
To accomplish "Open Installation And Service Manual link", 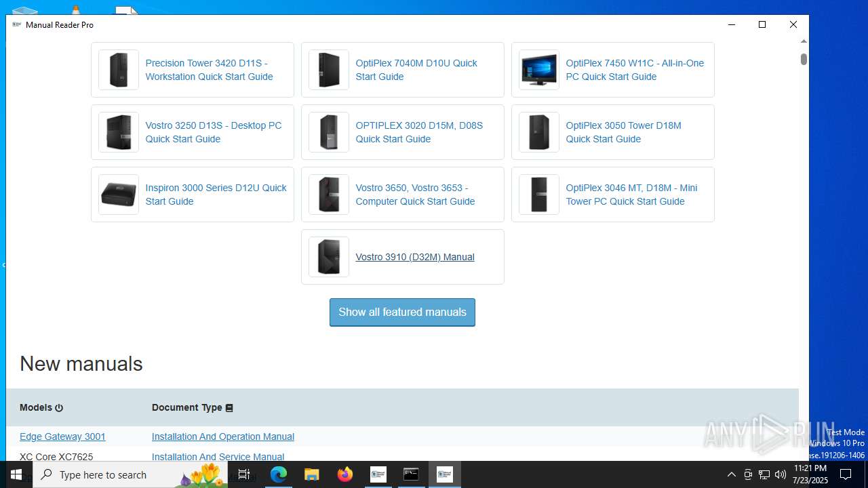I will (x=218, y=457).
